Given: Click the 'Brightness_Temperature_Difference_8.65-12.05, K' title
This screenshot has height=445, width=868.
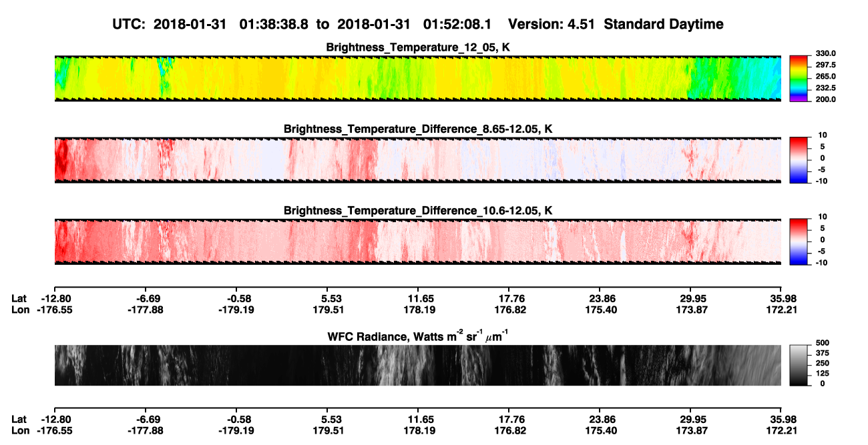Looking at the screenshot, I should pyautogui.click(x=418, y=129).
